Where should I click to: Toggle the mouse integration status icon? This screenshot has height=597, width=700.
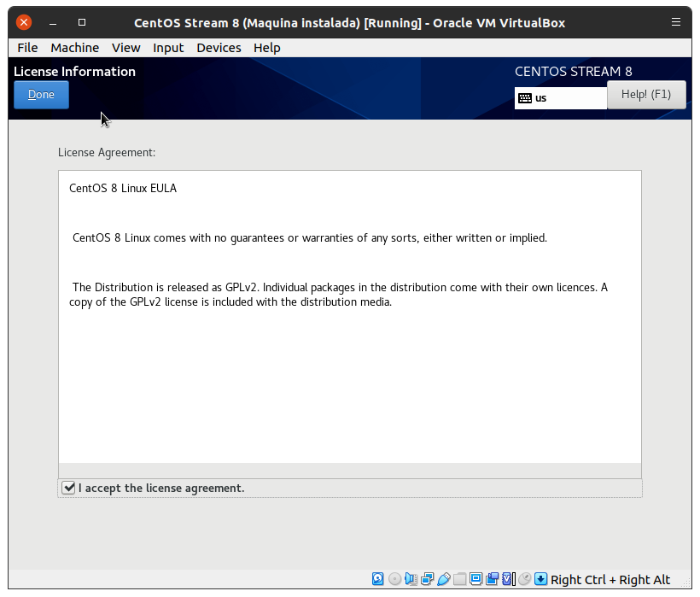point(525,579)
